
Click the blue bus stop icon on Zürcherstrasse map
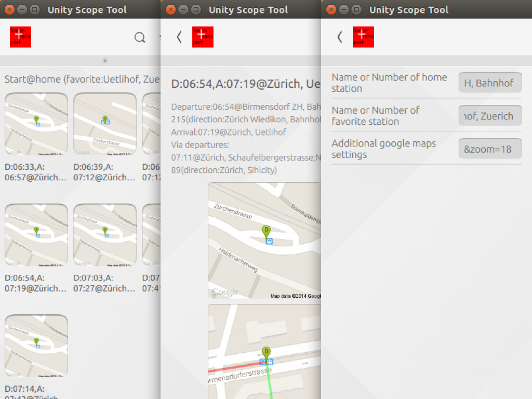click(269, 241)
